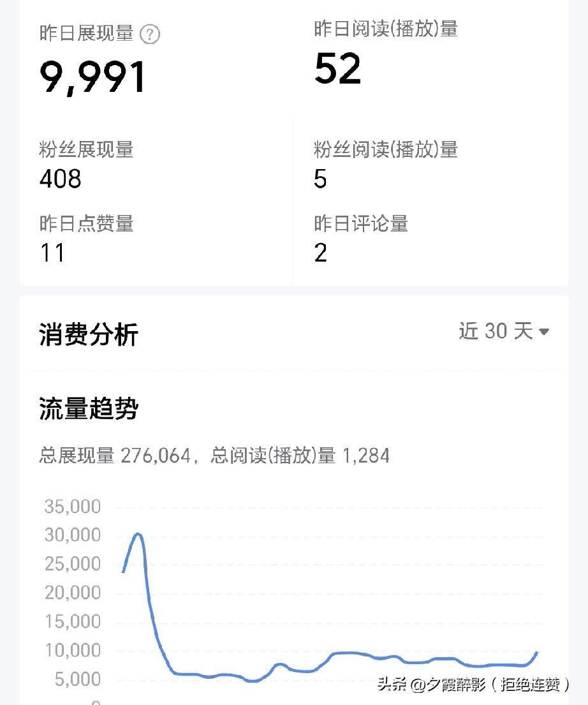Click the fan impressions count 408
This screenshot has width=588, height=705.
tap(60, 180)
